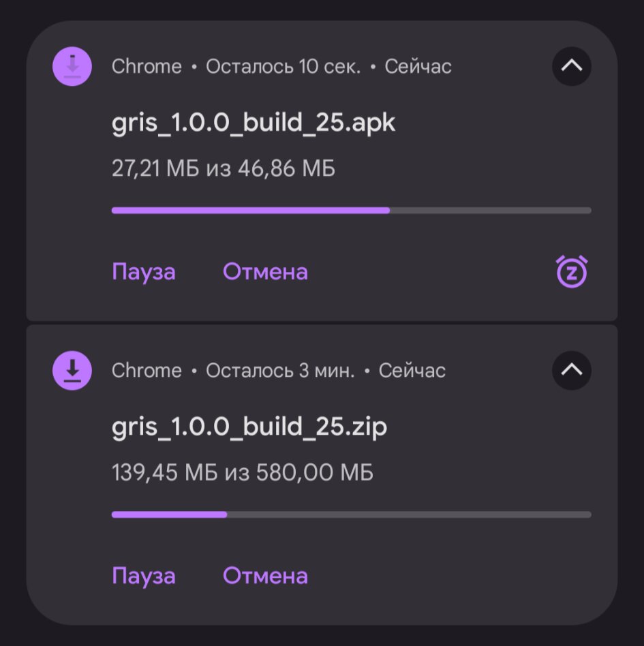Open the gris_1.0.0_build_25.zip file title
This screenshot has height=646, width=644.
tap(249, 427)
